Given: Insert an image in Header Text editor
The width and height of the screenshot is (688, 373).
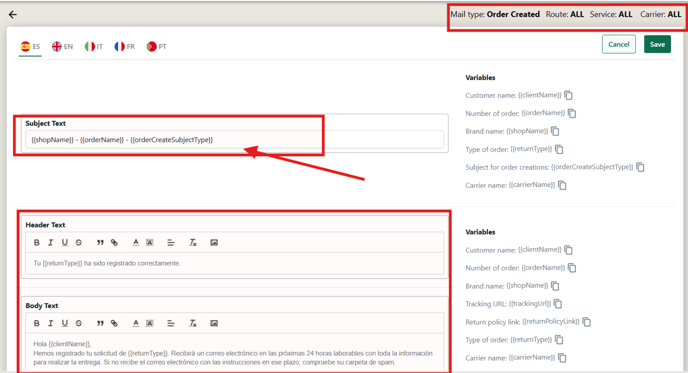Looking at the screenshot, I should (x=214, y=242).
